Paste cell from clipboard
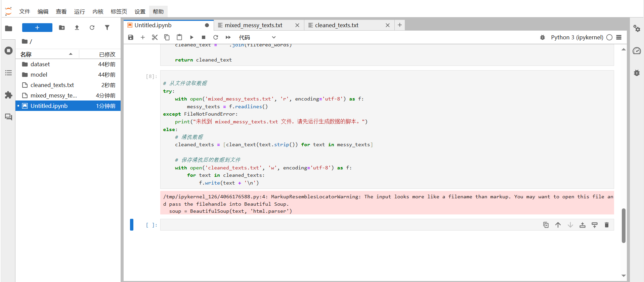644x282 pixels. [179, 37]
